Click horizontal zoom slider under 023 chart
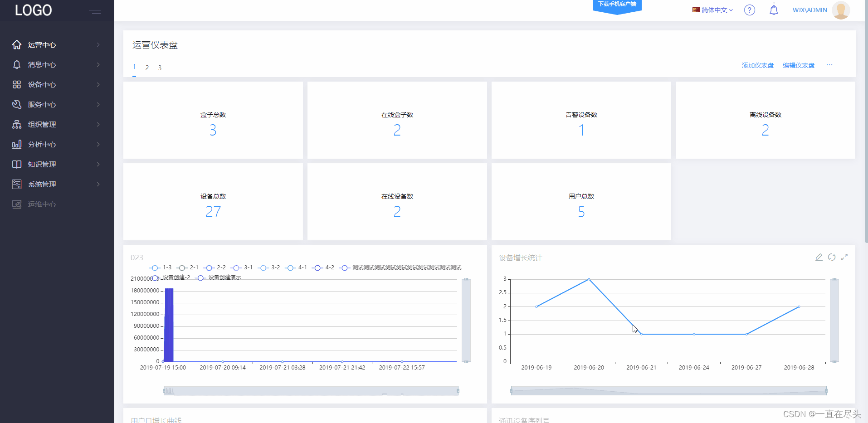The image size is (868, 423). (x=311, y=391)
